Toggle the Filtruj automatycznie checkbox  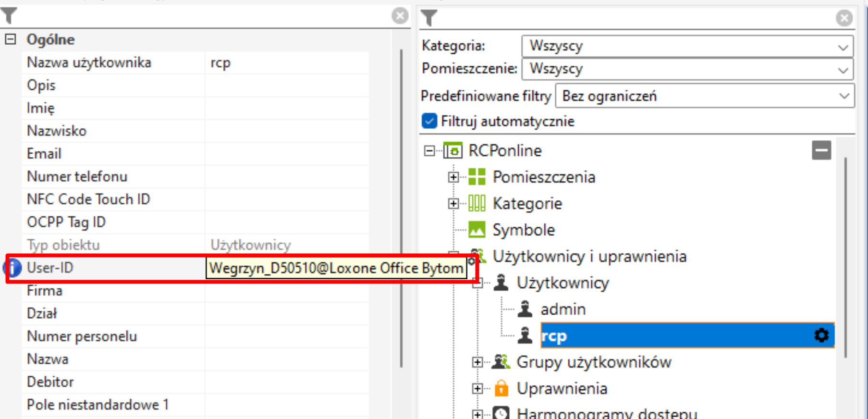(429, 121)
